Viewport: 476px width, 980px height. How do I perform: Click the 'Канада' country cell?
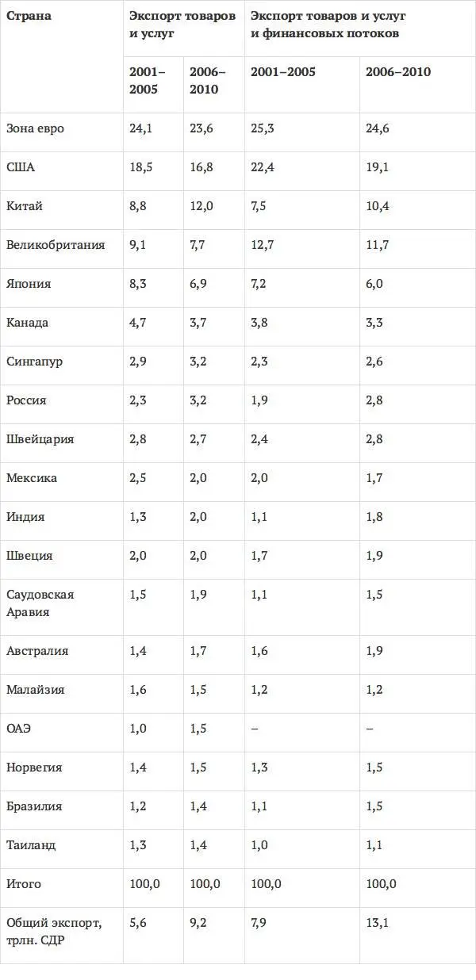pyautogui.click(x=27, y=323)
